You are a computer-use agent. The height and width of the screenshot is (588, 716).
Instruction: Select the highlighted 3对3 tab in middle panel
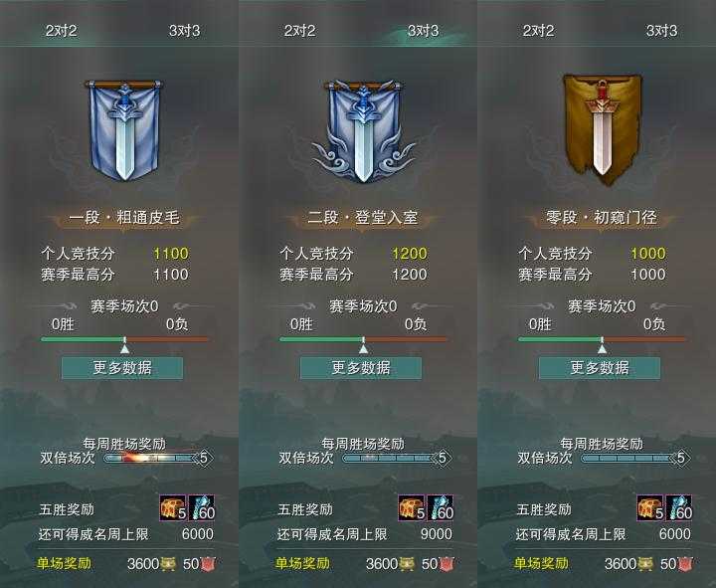(423, 31)
